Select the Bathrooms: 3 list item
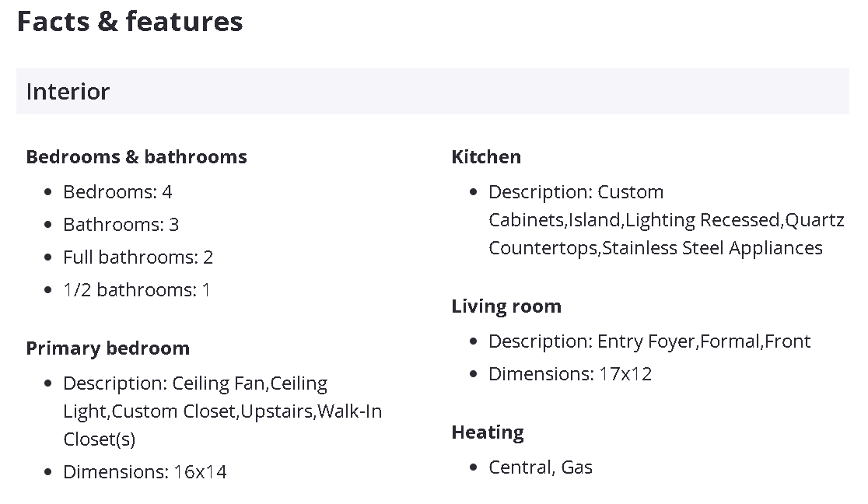The height and width of the screenshot is (504, 868). click(x=121, y=225)
